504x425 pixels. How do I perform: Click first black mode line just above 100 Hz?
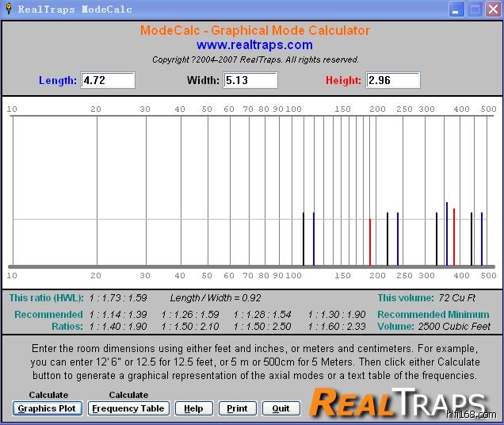(304, 239)
